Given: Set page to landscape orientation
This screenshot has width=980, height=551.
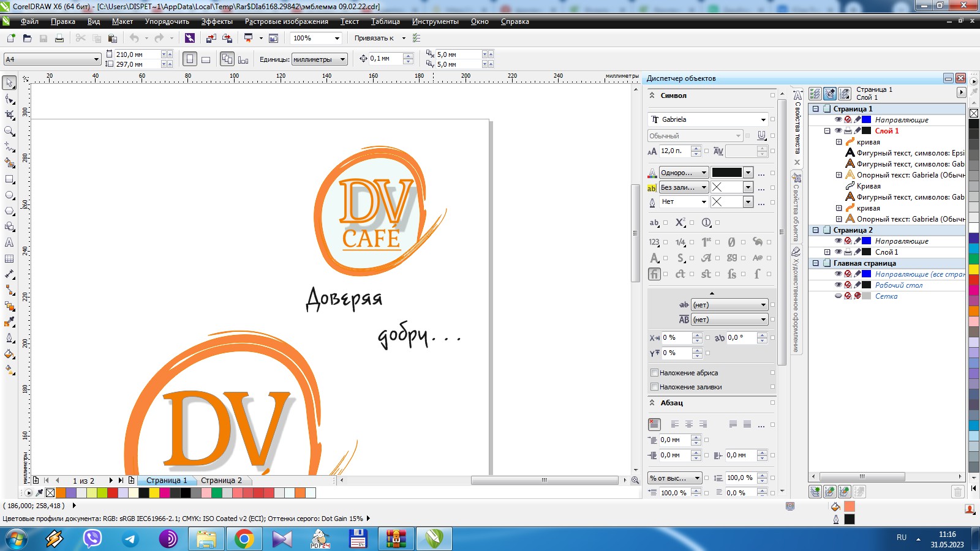Looking at the screenshot, I should pos(206,59).
